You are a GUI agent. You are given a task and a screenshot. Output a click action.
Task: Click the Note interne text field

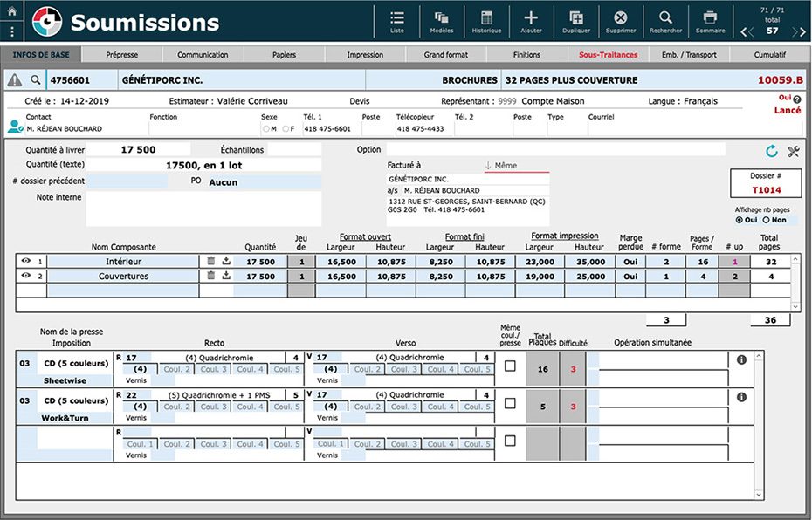(x=203, y=209)
